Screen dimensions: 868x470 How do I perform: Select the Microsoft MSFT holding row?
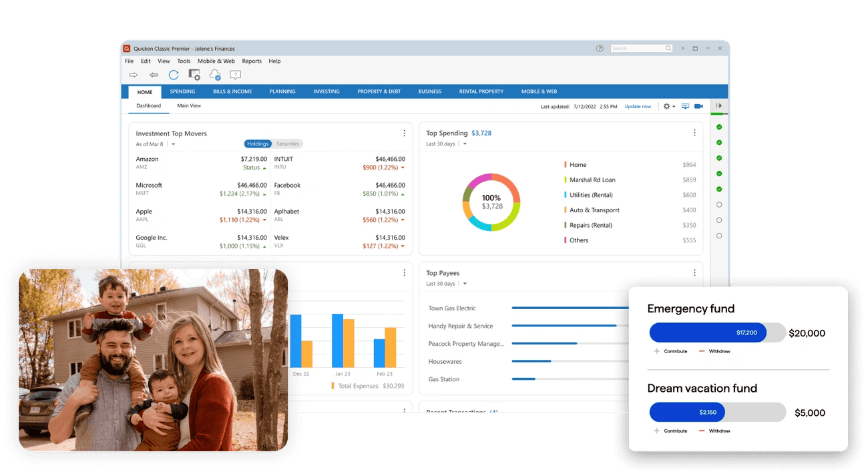(x=201, y=189)
